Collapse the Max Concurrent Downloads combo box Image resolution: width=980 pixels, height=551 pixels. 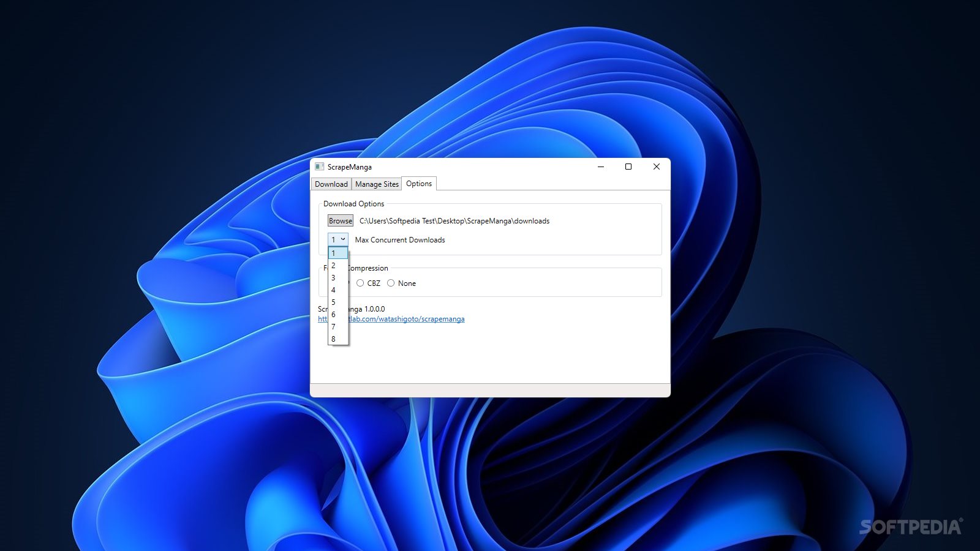pyautogui.click(x=338, y=239)
